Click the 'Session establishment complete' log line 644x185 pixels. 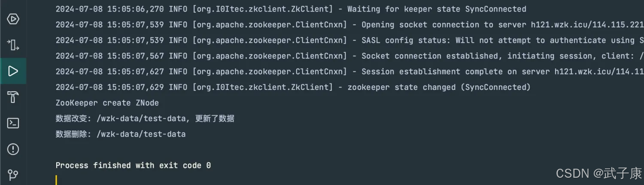click(x=349, y=72)
